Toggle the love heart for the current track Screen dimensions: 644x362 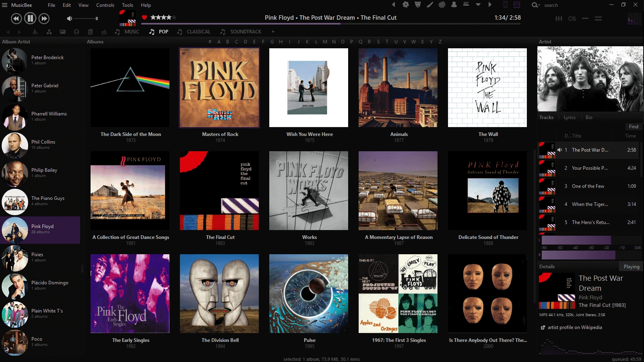click(145, 17)
